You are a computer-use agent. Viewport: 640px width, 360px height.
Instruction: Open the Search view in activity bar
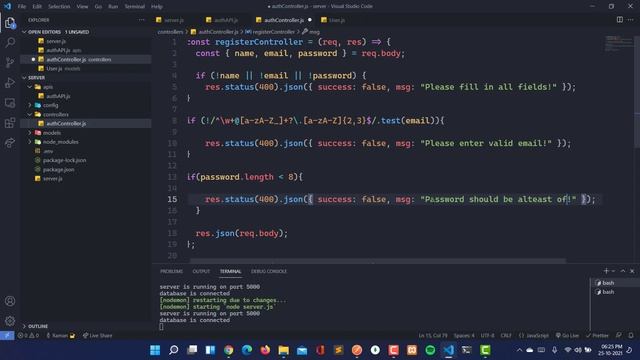tap(10, 42)
